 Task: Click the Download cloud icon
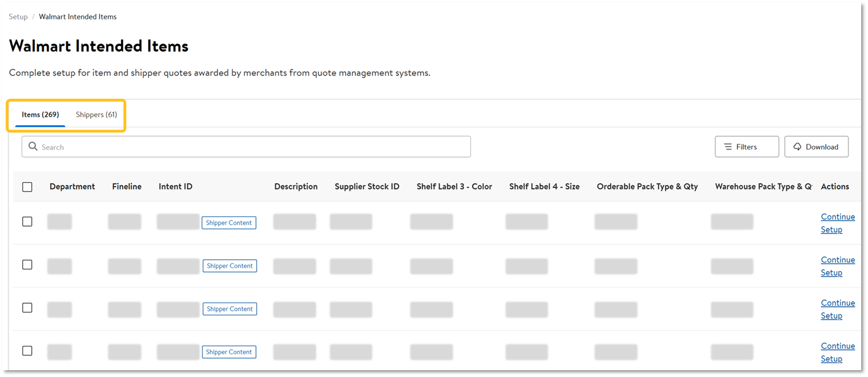click(x=797, y=147)
